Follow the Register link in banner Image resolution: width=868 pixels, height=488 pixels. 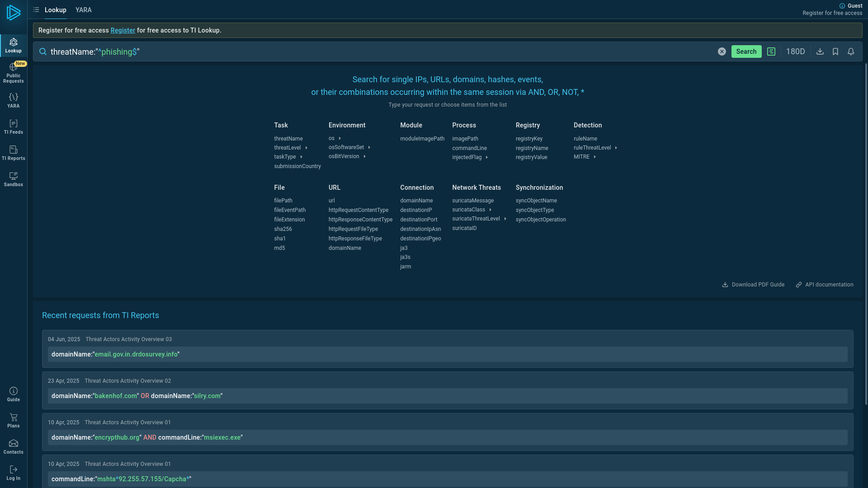click(x=123, y=30)
